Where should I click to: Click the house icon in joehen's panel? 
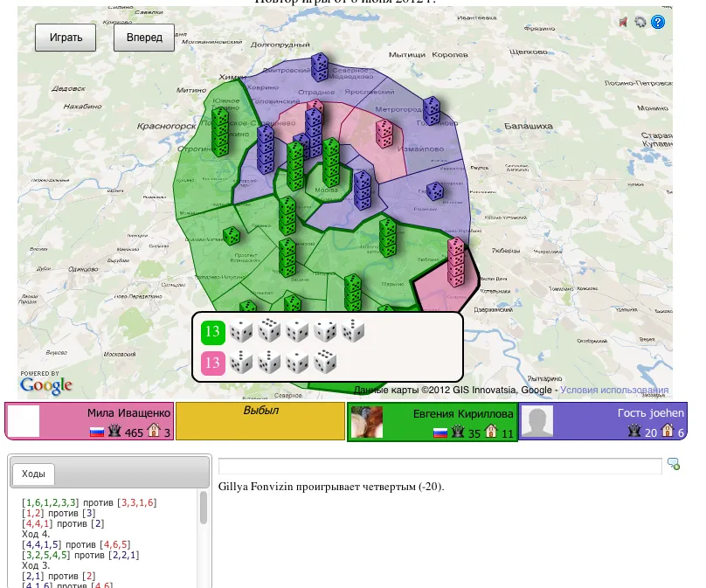pyautogui.click(x=668, y=432)
